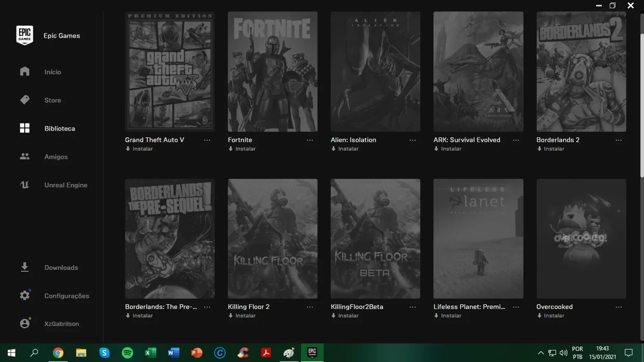Viewport: 644px width, 362px height.
Task: Open the Store menu item
Action: click(x=53, y=100)
